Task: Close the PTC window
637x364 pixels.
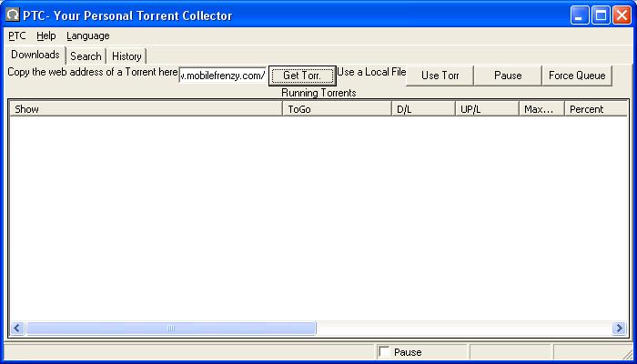Action: point(622,15)
